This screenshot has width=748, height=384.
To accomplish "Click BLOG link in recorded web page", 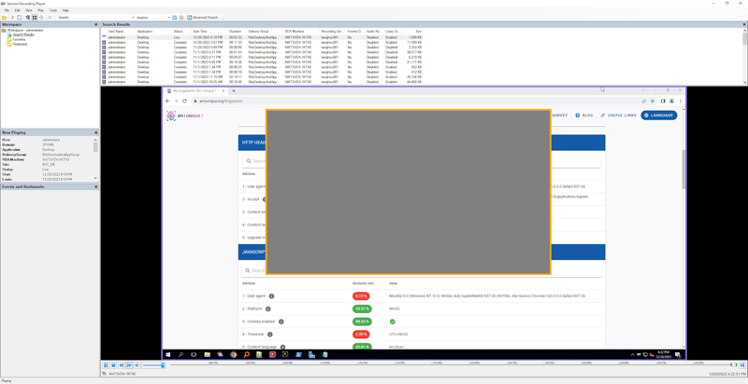I will (x=584, y=115).
